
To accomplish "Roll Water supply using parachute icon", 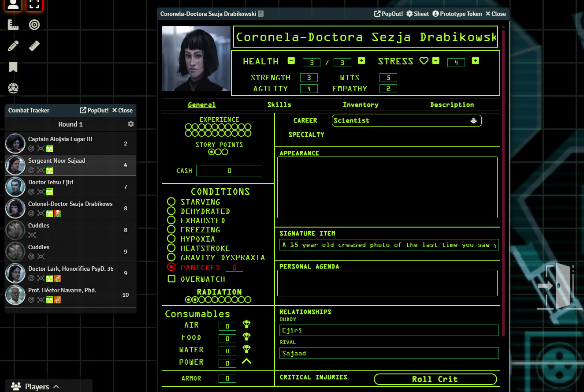I will (247, 349).
